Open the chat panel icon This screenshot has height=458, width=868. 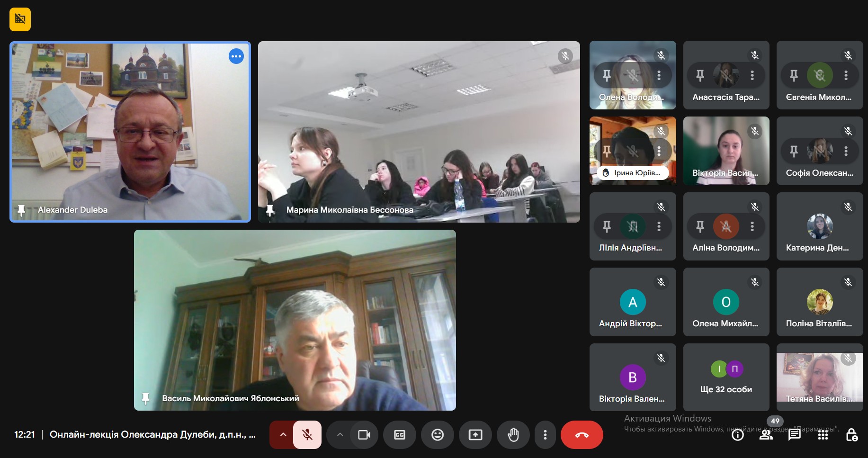tap(795, 435)
